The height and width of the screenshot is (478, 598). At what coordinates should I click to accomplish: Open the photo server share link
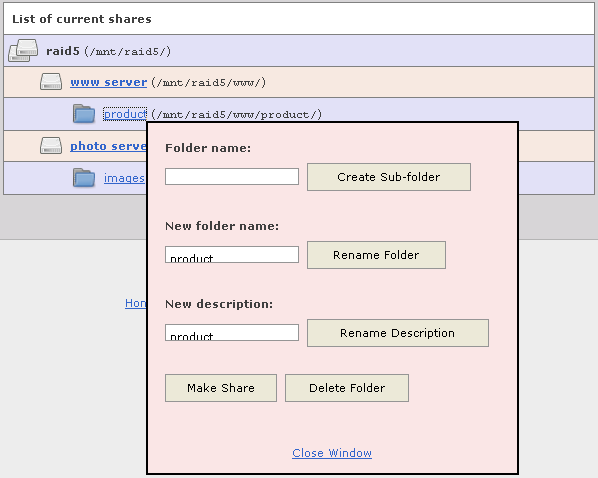108,146
